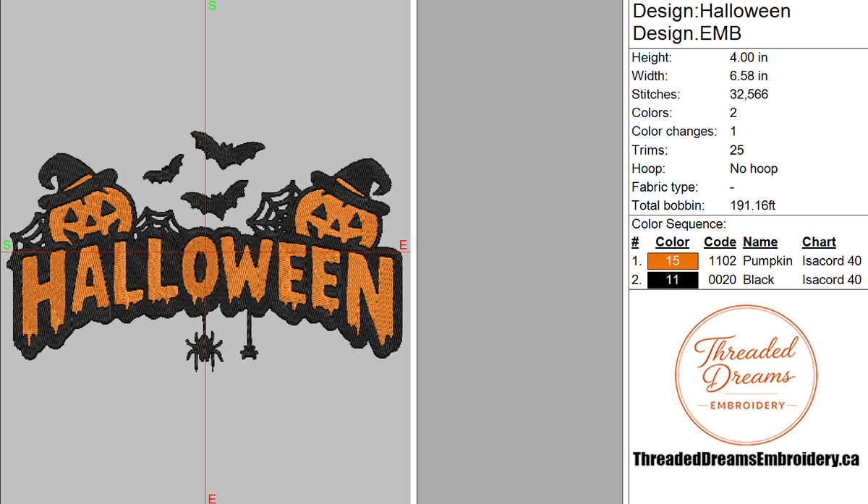Select thread code '1102'

point(722,261)
